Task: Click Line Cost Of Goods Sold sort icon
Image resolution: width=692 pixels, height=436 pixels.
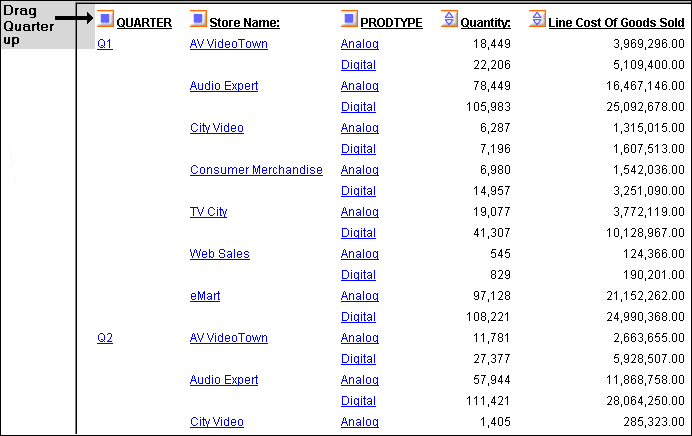Action: point(537,19)
